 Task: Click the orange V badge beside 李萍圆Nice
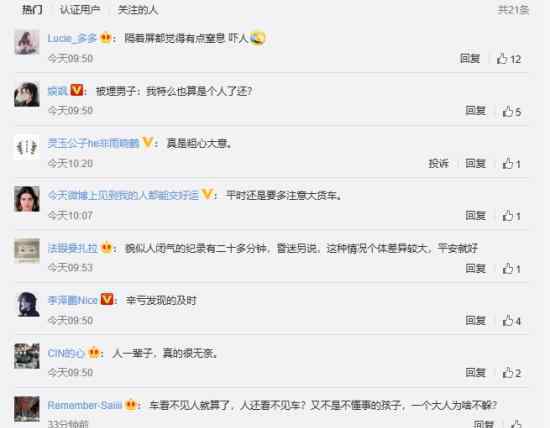pos(107,300)
